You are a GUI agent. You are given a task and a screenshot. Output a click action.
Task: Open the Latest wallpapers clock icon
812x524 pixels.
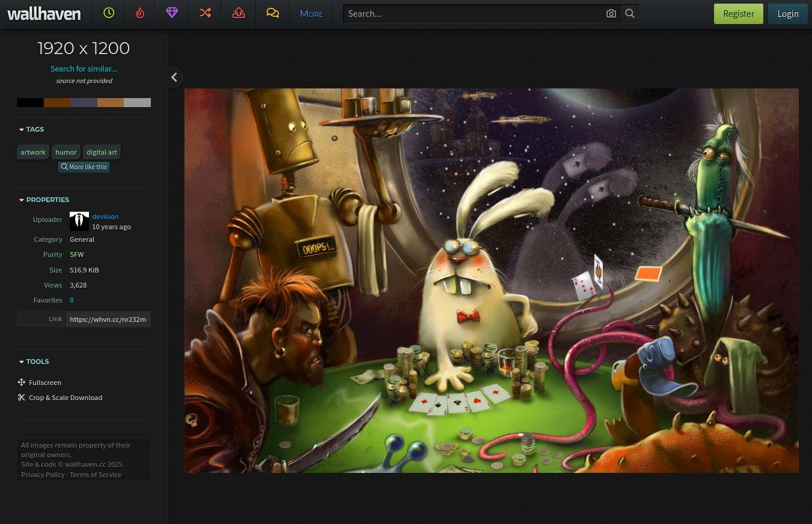[x=109, y=13]
